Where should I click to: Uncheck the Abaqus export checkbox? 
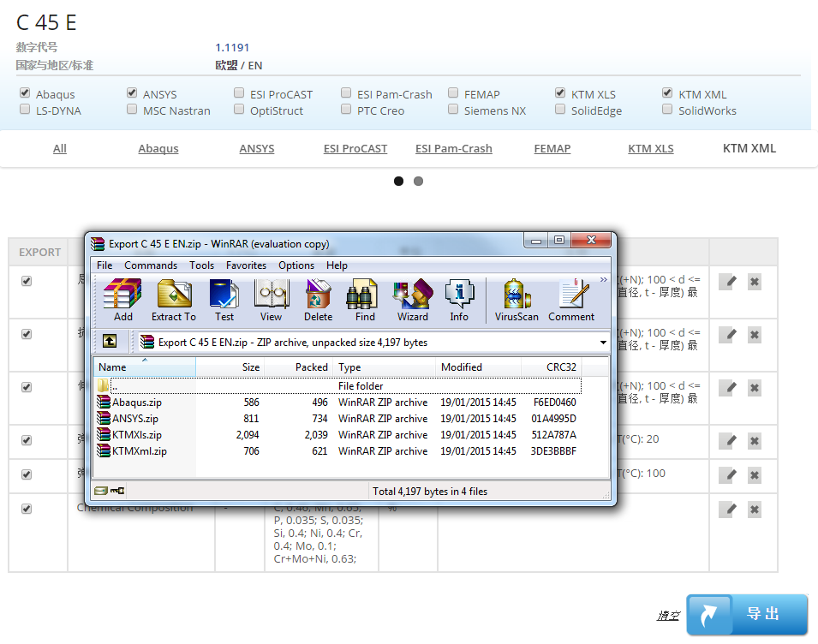(25, 93)
